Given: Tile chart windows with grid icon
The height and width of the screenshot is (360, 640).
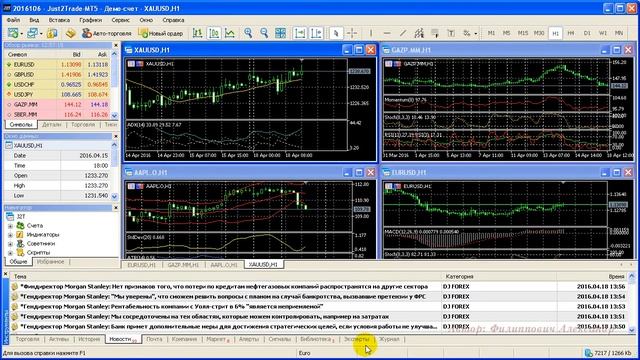Looking at the screenshot, I should 280,33.
